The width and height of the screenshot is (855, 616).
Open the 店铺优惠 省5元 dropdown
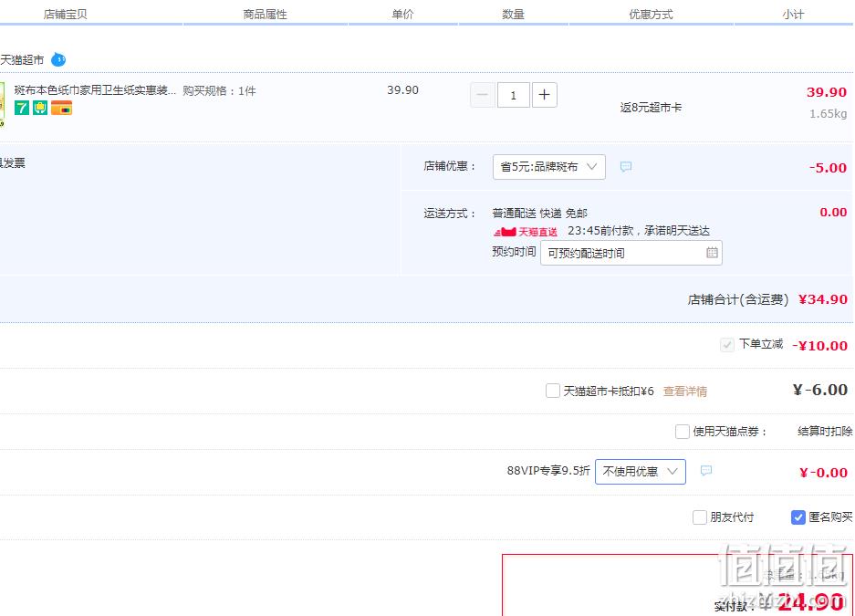[x=549, y=167]
